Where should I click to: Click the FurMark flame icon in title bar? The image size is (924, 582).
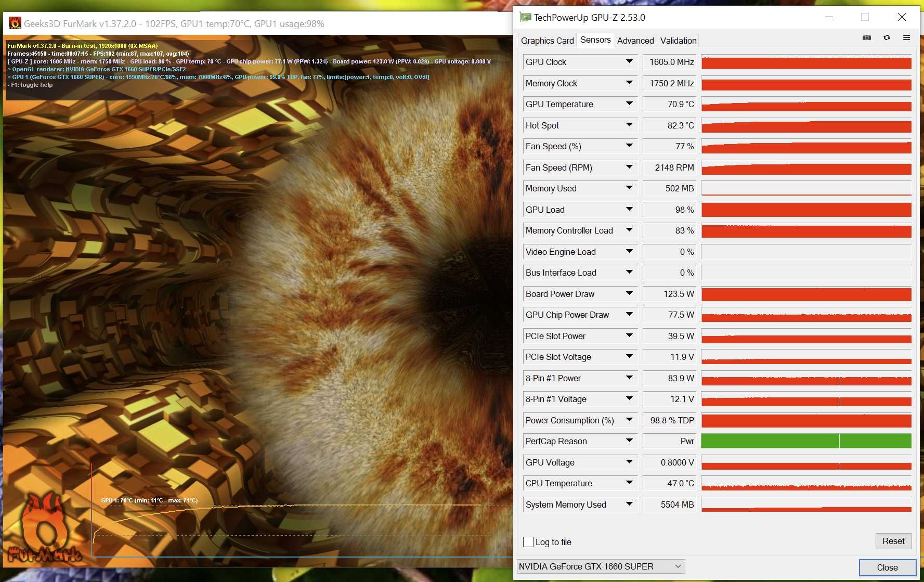coord(15,23)
